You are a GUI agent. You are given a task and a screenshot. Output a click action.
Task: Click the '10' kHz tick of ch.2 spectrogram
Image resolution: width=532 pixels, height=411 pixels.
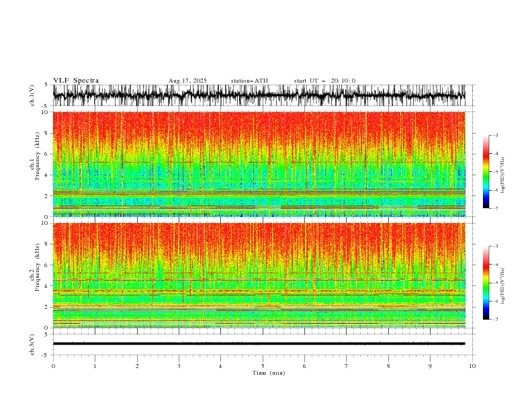click(x=46, y=223)
